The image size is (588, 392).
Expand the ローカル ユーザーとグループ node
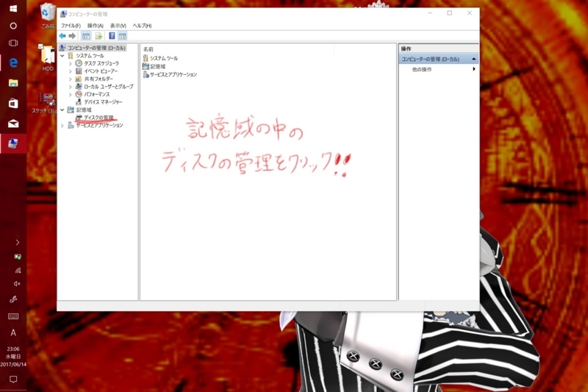pos(70,86)
